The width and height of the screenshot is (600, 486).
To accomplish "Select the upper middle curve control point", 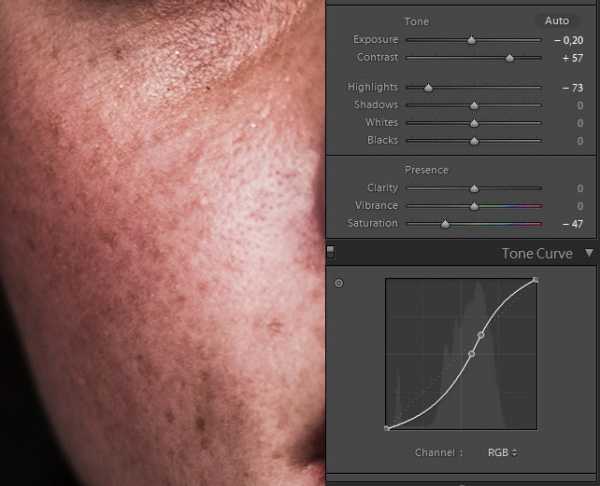I will (x=481, y=335).
